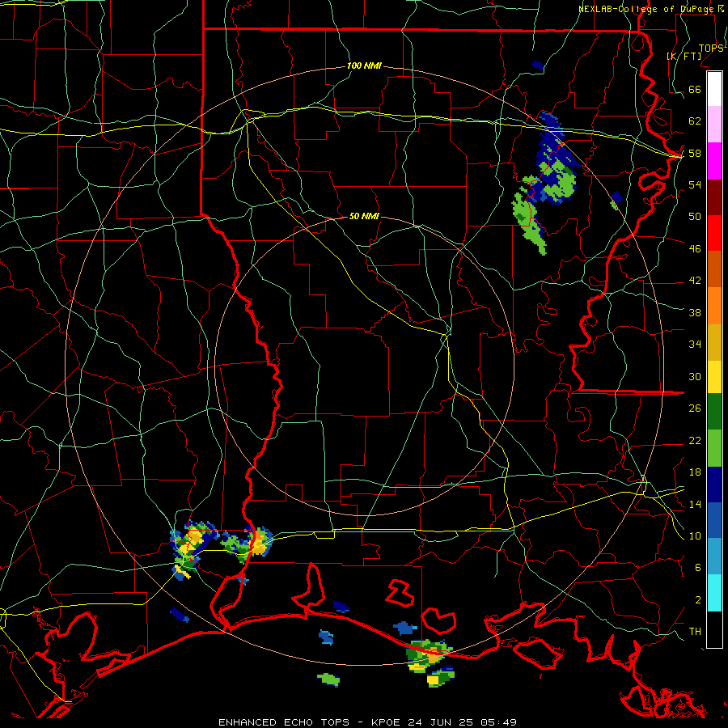The image size is (728, 728).
Task: Select the "34" legend value
Action: [695, 345]
